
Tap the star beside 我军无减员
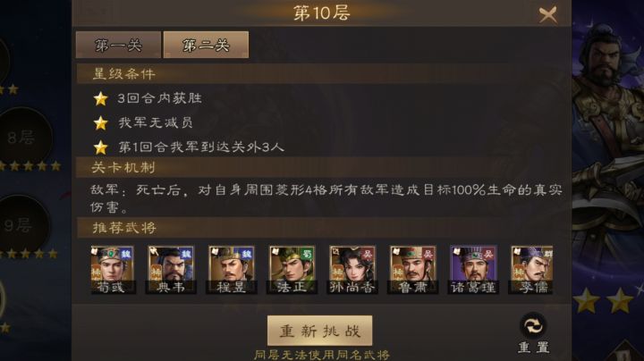[x=100, y=122]
